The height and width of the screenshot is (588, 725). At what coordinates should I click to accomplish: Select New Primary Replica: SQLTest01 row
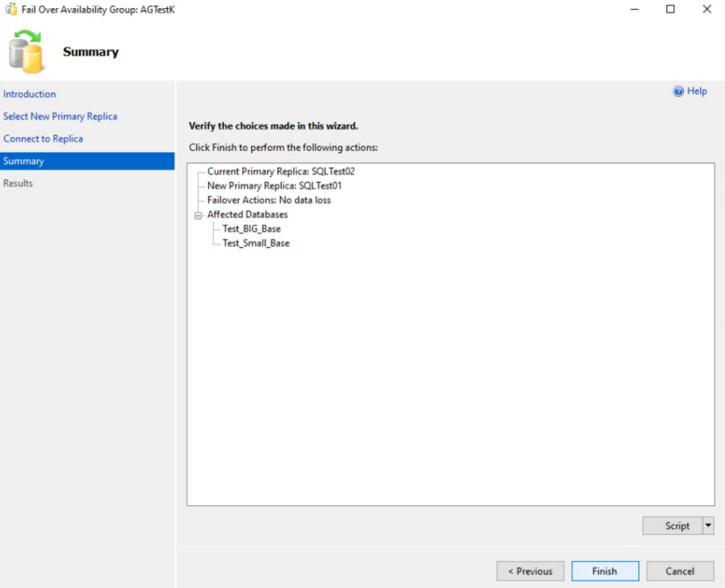click(x=274, y=186)
